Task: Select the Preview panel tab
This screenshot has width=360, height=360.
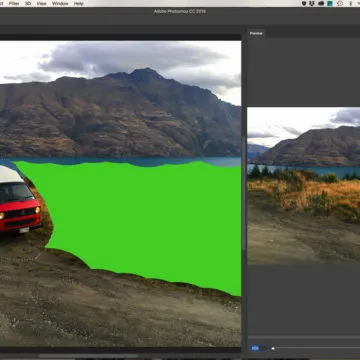Action: (x=256, y=33)
